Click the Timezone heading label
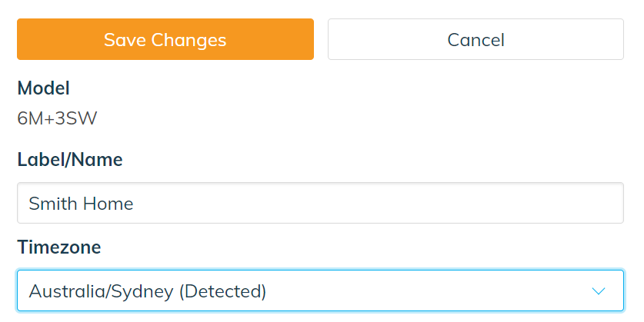This screenshot has width=644, height=322. click(x=59, y=247)
